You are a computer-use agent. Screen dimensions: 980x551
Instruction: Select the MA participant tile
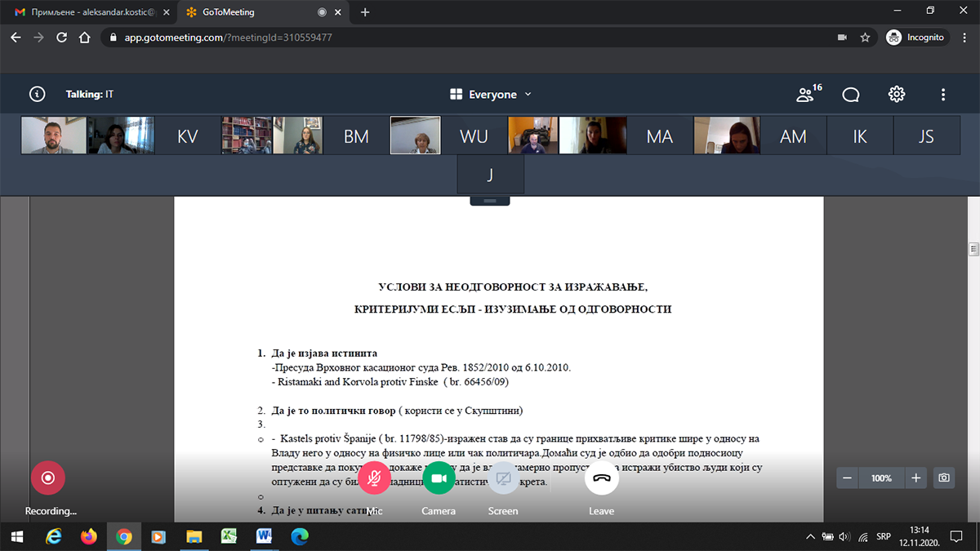[660, 136]
